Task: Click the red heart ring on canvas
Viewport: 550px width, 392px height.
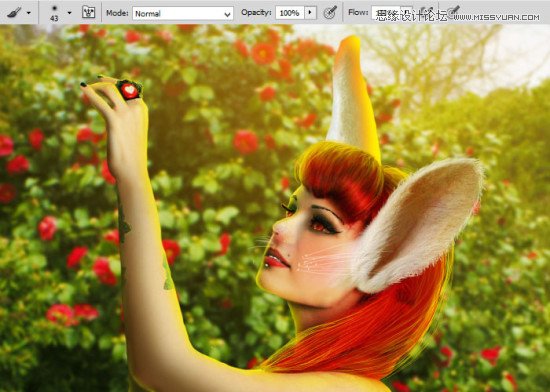Action: tap(129, 90)
